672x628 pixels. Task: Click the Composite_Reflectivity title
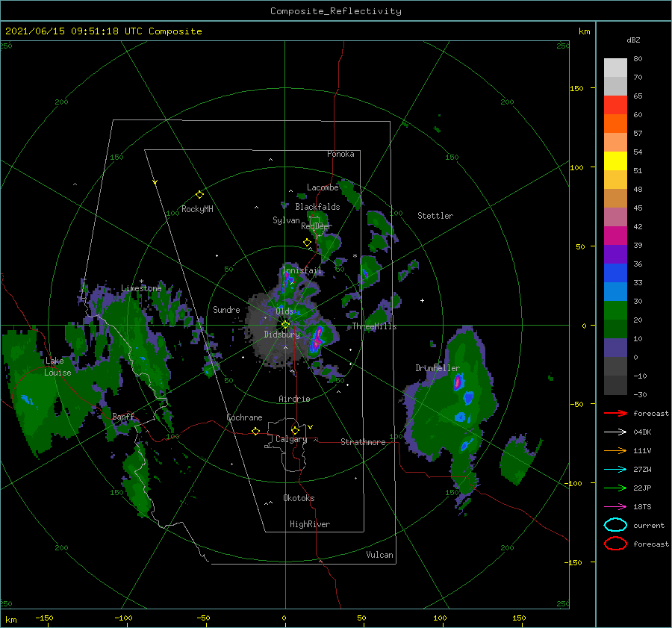[x=335, y=11]
